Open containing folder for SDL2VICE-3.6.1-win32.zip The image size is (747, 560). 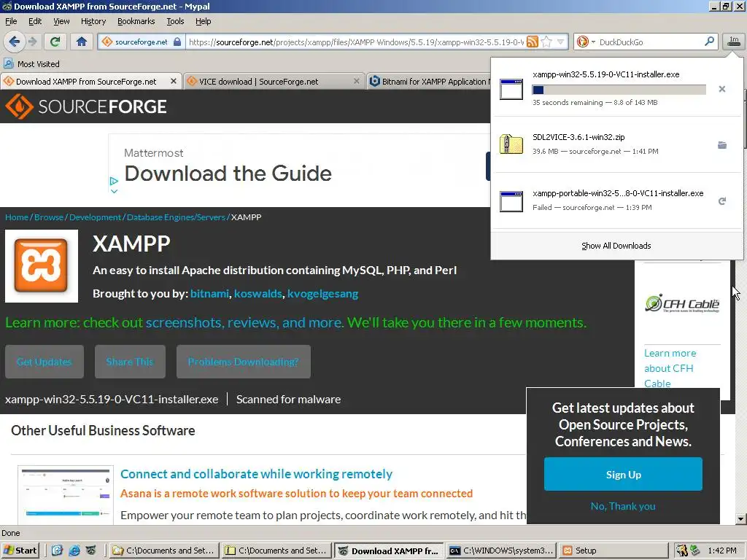[x=721, y=145]
